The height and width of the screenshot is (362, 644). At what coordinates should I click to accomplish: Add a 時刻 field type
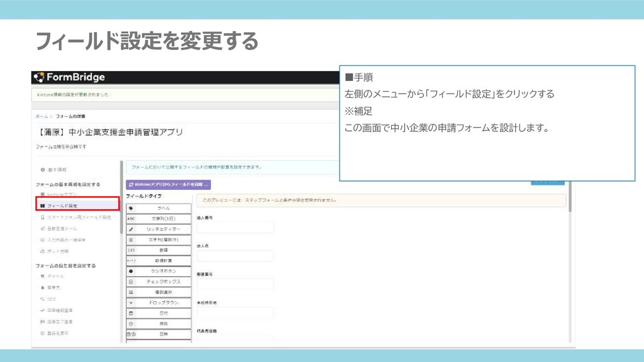tap(158, 324)
